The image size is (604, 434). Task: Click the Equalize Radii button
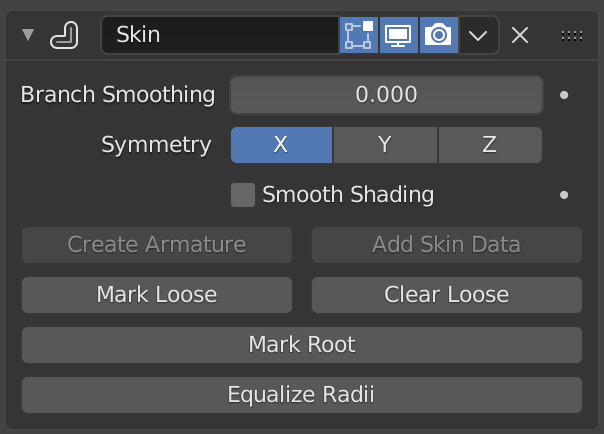[x=301, y=394]
